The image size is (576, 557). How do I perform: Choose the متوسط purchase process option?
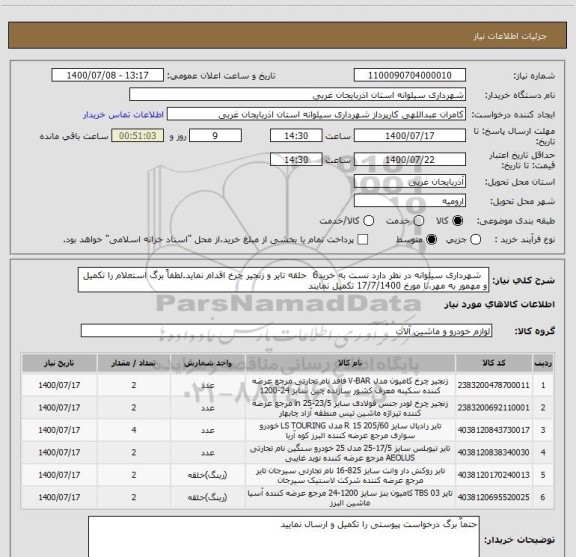point(431,240)
